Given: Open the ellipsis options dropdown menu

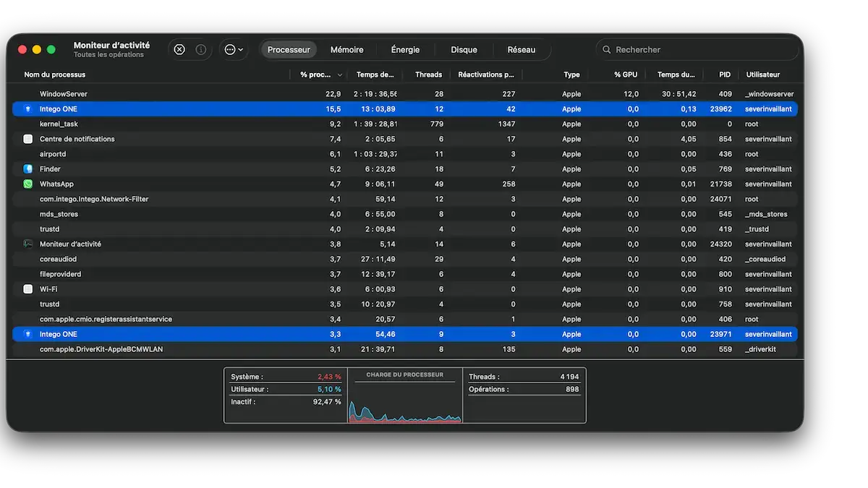Looking at the screenshot, I should coord(233,50).
